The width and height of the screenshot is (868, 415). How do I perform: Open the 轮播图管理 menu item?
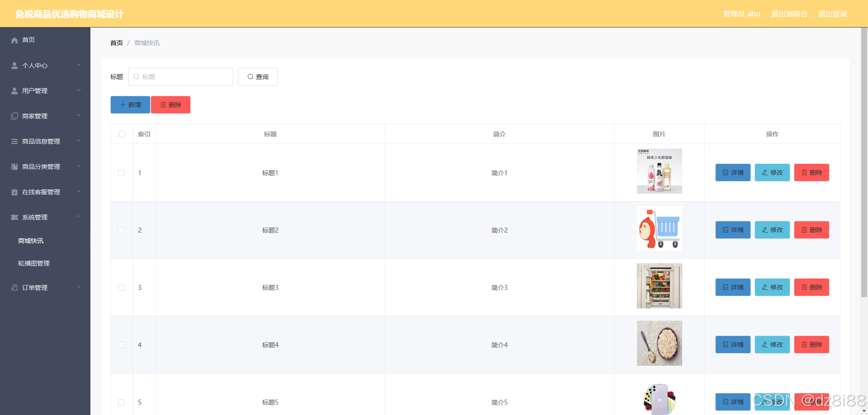coord(33,263)
